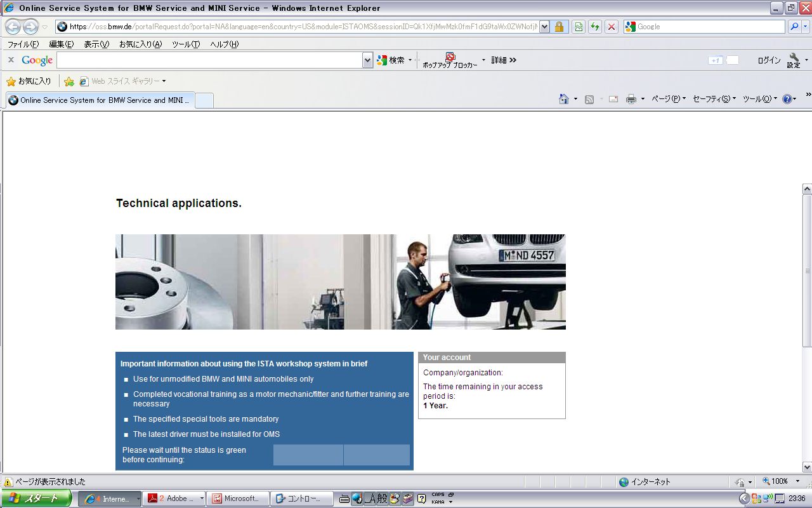The width and height of the screenshot is (812, 508).
Task: Click the RSS feeds icon
Action: coord(589,99)
